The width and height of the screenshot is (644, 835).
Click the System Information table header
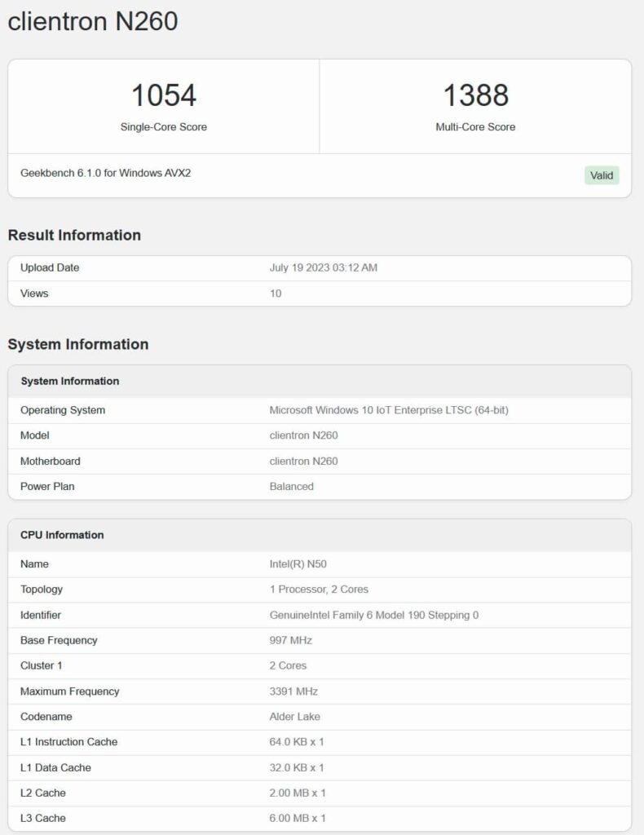coord(70,381)
